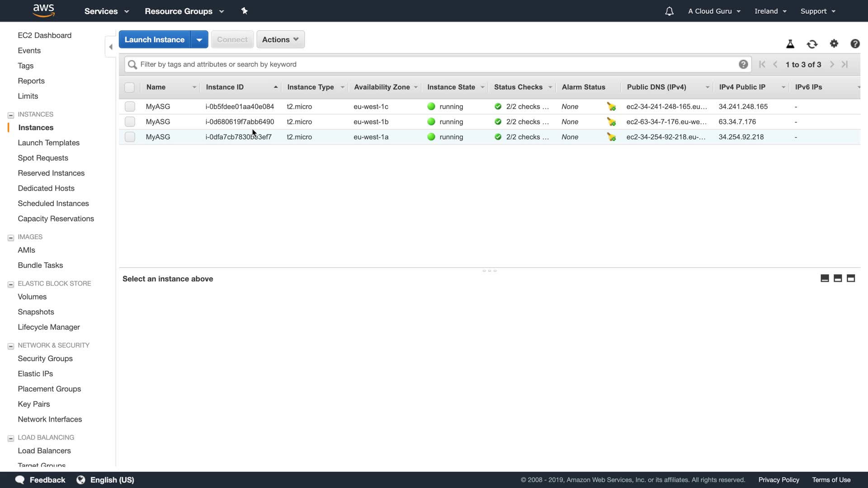
Task: Click the experiments flask icon
Action: coord(790,44)
